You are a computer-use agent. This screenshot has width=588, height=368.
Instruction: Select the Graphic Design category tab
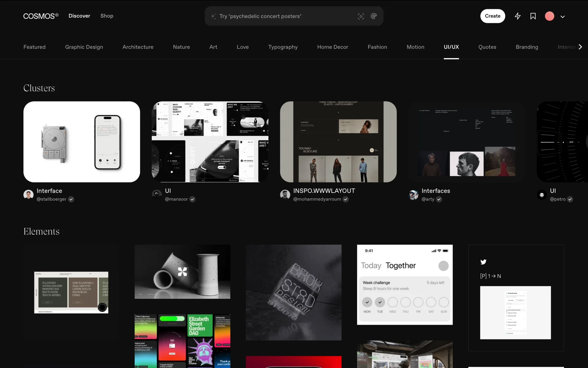point(84,47)
